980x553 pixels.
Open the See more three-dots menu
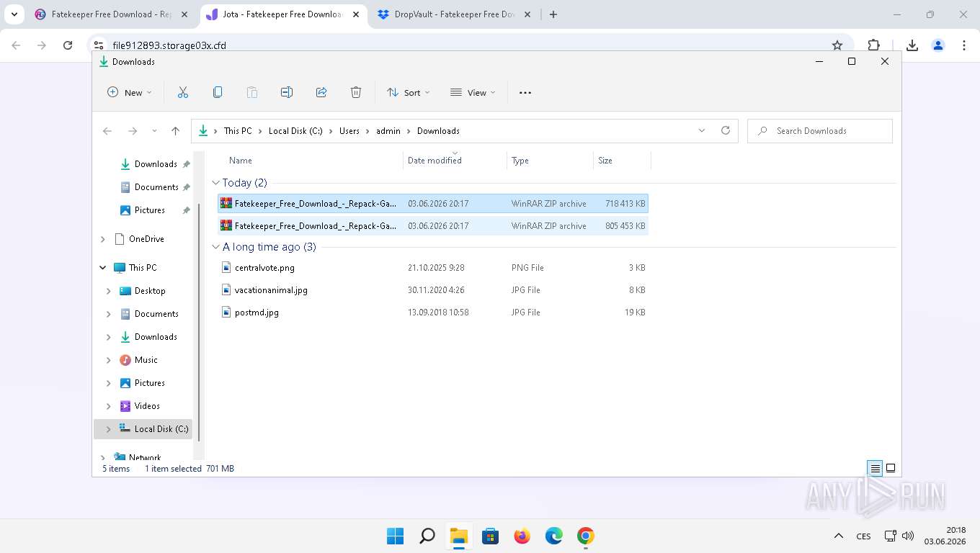pyautogui.click(x=525, y=92)
